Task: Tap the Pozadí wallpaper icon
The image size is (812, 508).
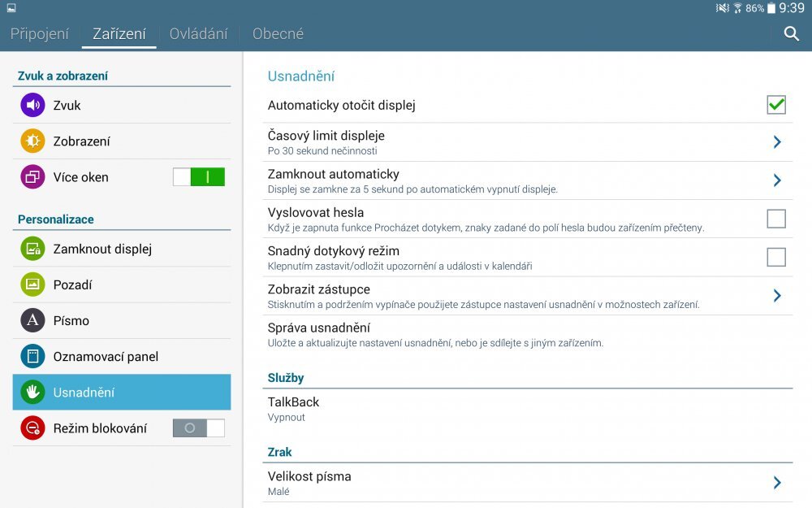Action: pos(32,285)
